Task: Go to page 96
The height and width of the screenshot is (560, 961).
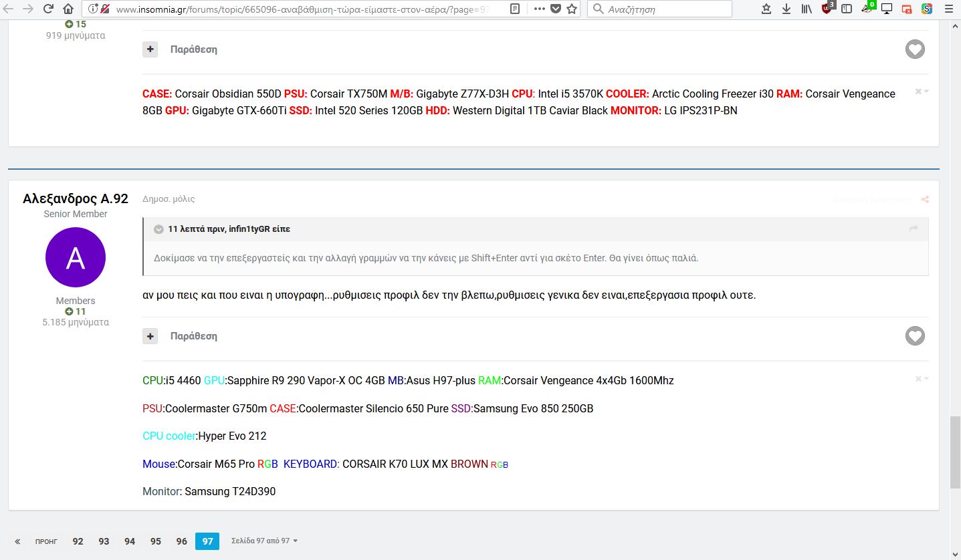Action: coord(182,541)
